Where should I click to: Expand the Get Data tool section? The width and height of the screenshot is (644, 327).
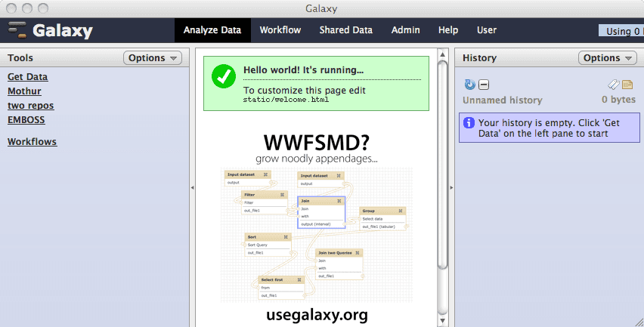coord(27,77)
